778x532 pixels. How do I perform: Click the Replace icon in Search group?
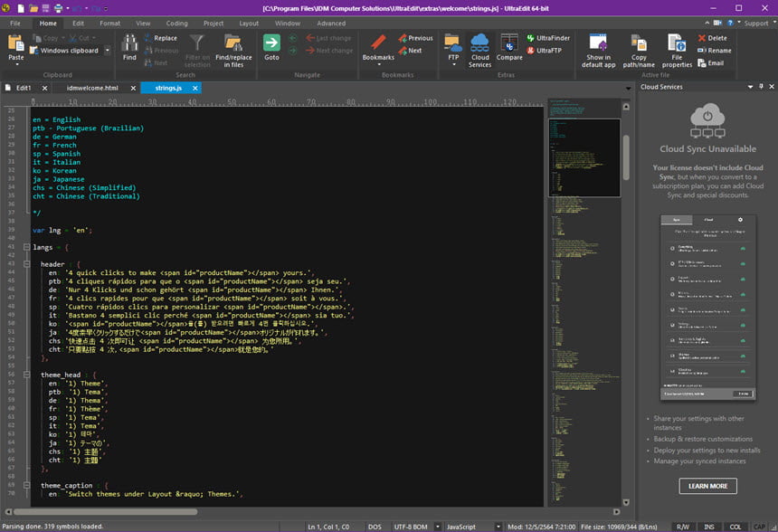pyautogui.click(x=161, y=38)
